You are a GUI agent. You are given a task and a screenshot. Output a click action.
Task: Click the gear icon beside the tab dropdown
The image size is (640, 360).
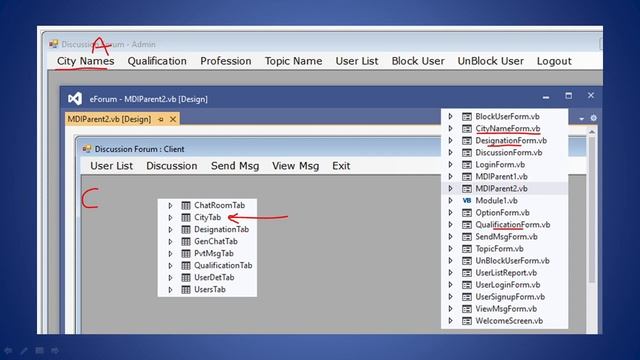click(593, 118)
